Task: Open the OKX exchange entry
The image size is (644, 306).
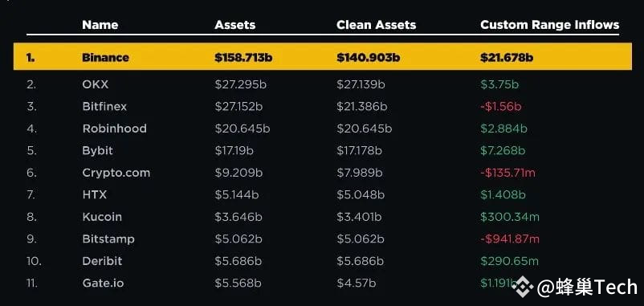Action: pos(96,84)
